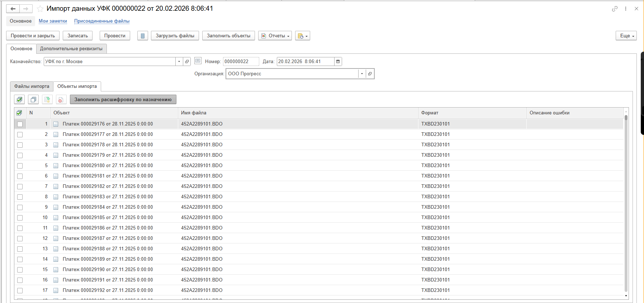The image size is (644, 303).
Task: Select the Объекты импорта tab
Action: point(77,86)
